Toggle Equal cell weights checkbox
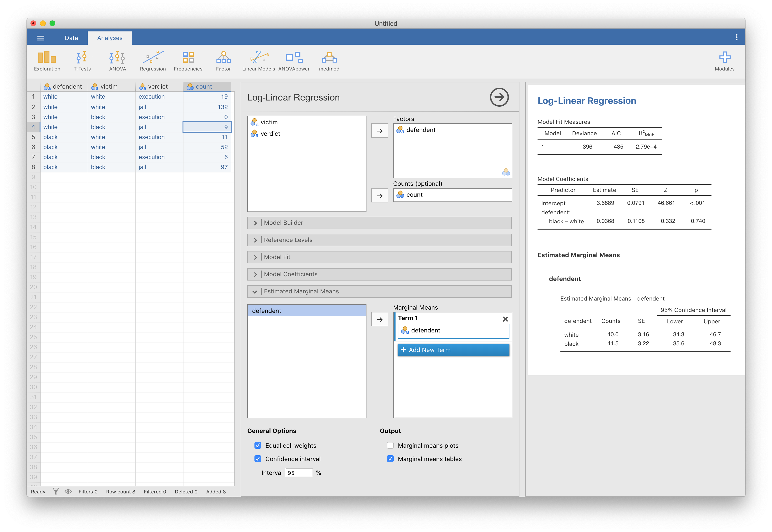Image resolution: width=772 pixels, height=532 pixels. click(258, 445)
